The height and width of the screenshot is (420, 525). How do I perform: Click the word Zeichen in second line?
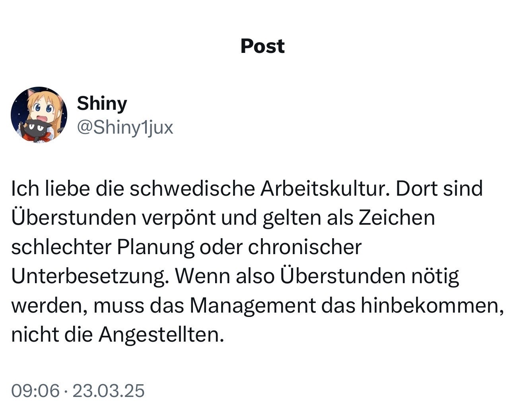397,218
